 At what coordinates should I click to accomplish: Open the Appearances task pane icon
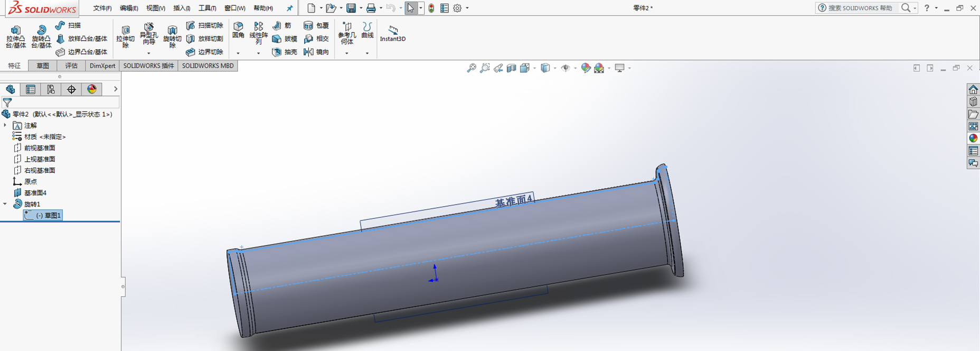click(x=973, y=138)
